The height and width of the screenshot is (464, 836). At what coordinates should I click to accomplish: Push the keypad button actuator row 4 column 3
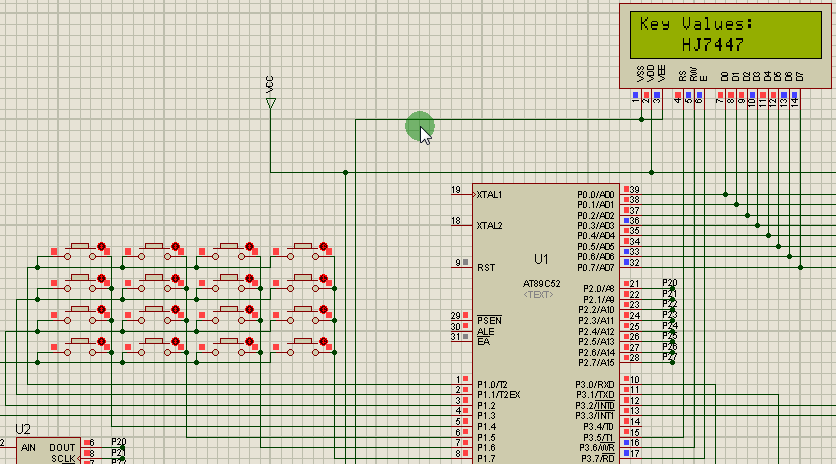228,341
